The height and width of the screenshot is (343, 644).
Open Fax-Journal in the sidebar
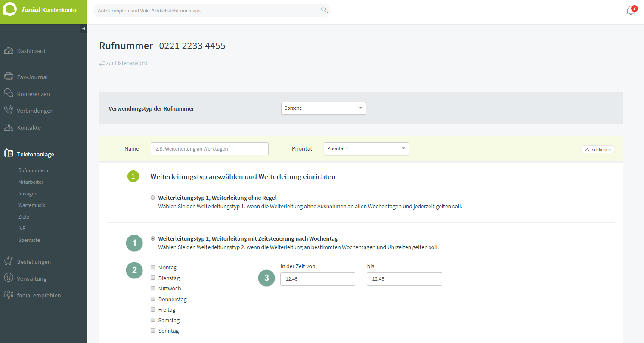32,77
